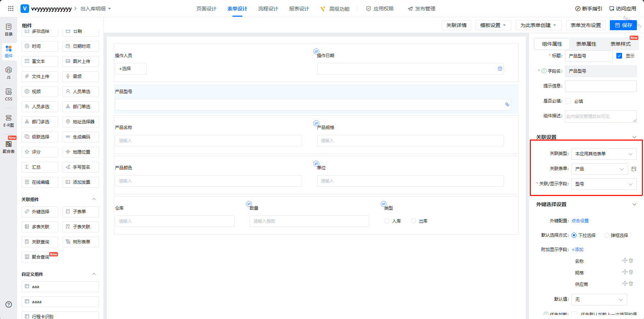
Task: Collapse the 关联组件 section
Action: pos(94,199)
